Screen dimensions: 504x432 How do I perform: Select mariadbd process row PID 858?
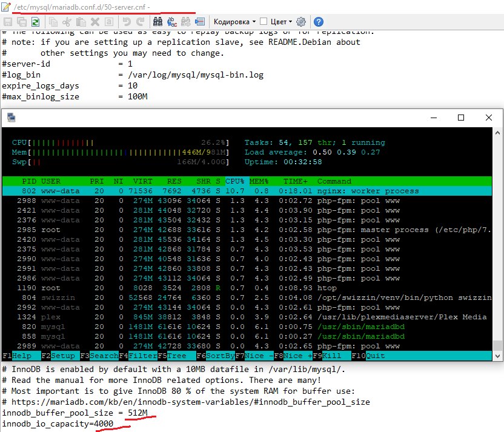coord(247,336)
